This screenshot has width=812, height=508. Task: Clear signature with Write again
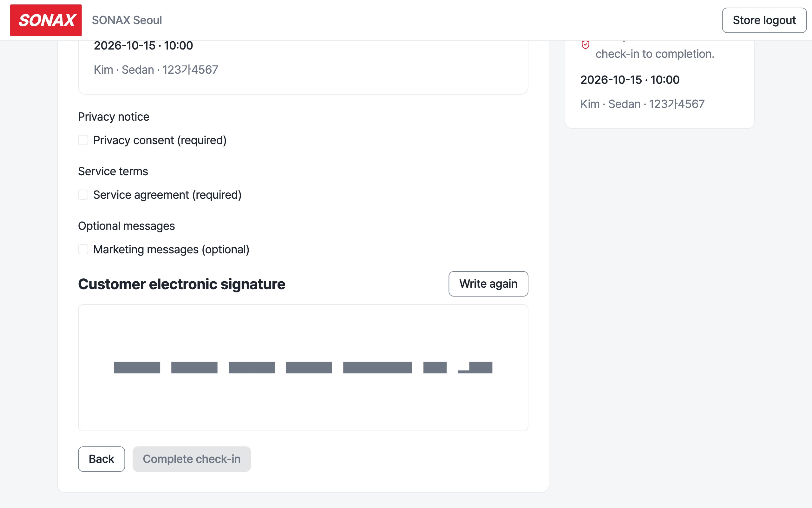coord(488,284)
